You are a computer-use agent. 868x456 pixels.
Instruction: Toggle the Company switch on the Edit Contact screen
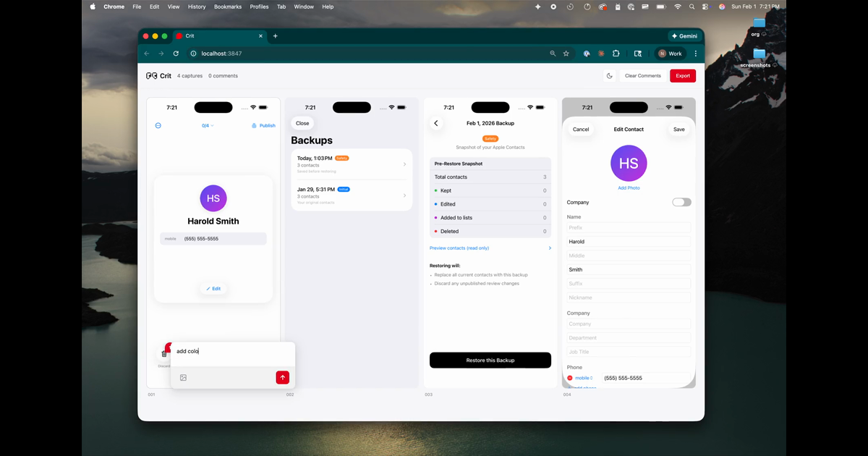pyautogui.click(x=681, y=202)
